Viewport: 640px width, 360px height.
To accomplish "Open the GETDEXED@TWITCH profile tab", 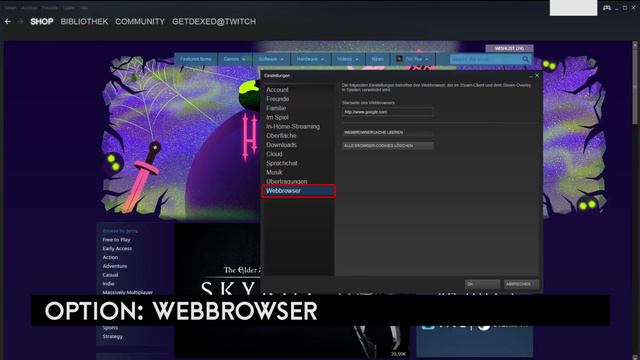I will coord(214,21).
